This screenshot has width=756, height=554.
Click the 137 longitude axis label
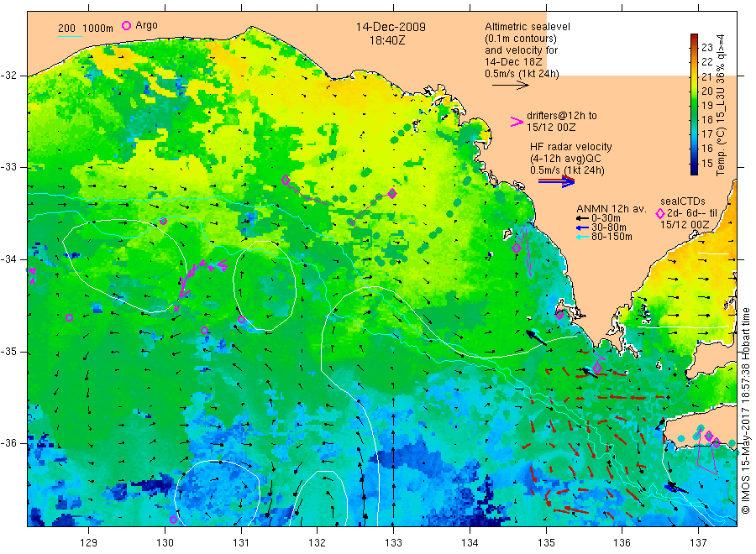point(698,543)
